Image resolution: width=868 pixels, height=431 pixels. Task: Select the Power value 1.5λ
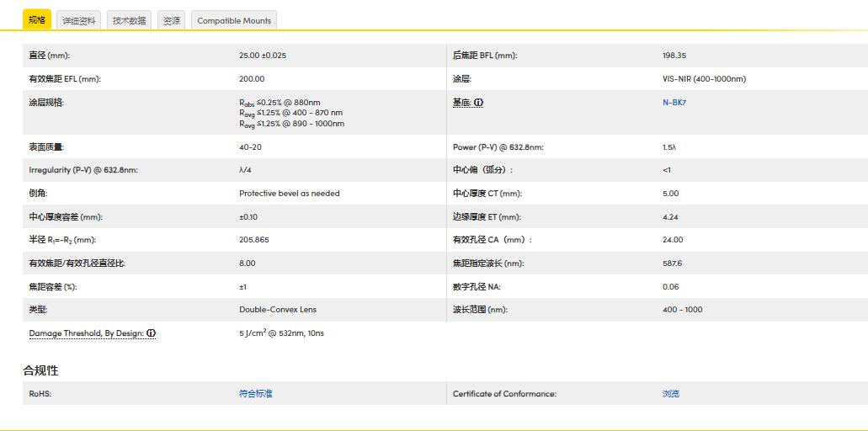(669, 146)
